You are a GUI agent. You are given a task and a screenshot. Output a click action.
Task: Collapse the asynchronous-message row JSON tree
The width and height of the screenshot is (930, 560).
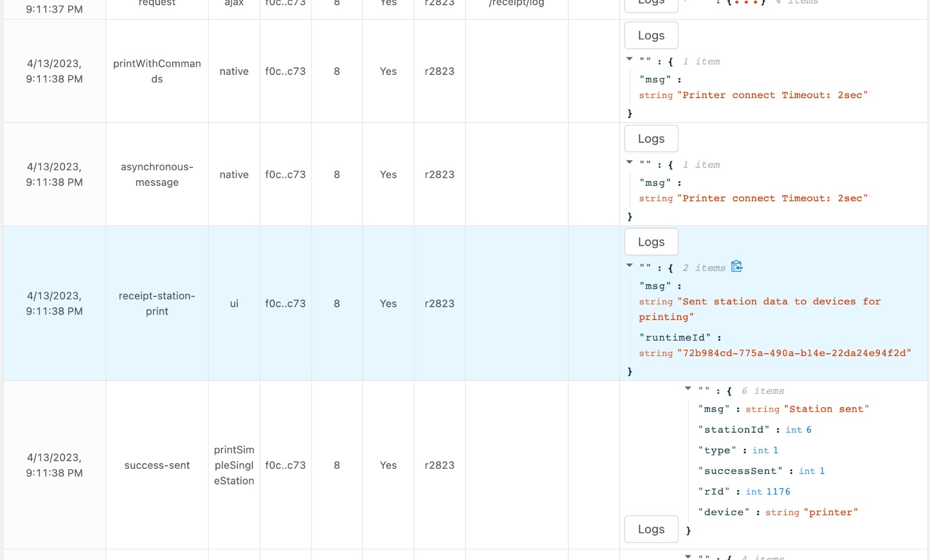click(x=629, y=163)
